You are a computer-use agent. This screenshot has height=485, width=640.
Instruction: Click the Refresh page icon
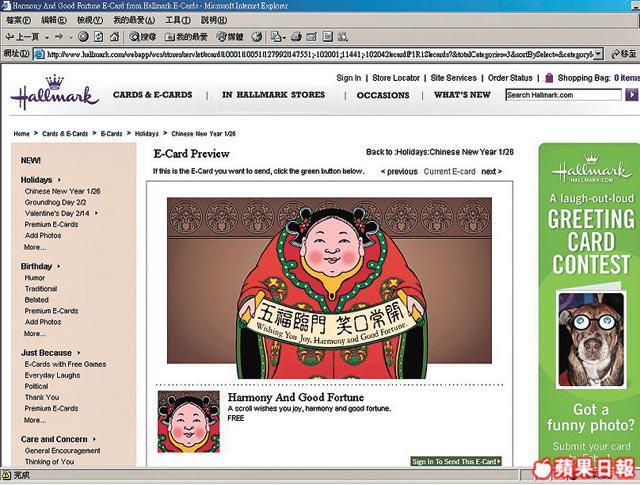[98, 37]
